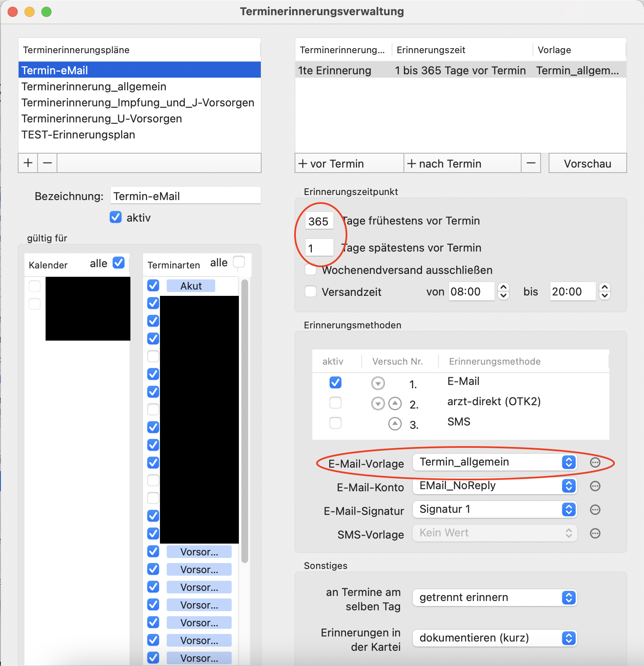Edit the Bezeichnung text field
Image resolution: width=644 pixels, height=666 pixels.
(x=186, y=196)
